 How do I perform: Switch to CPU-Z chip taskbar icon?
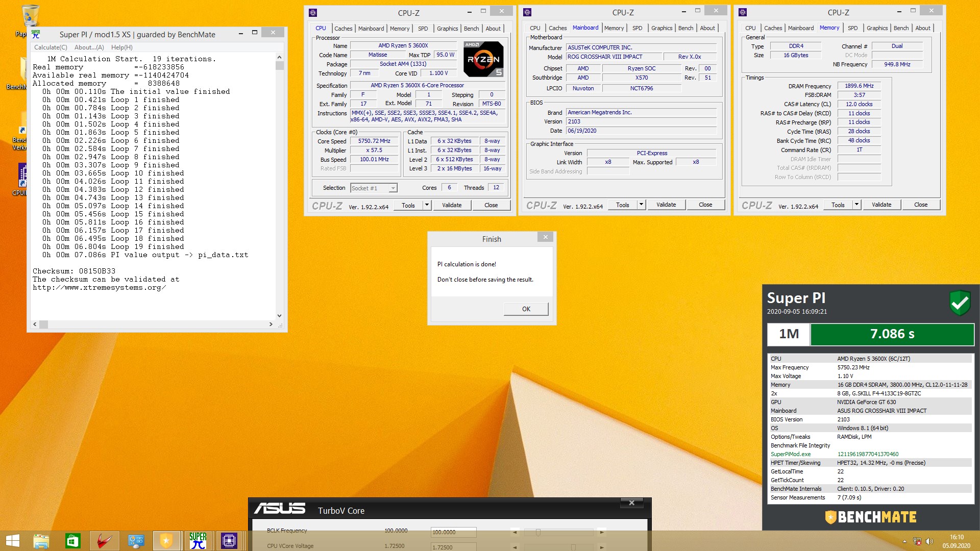click(229, 541)
